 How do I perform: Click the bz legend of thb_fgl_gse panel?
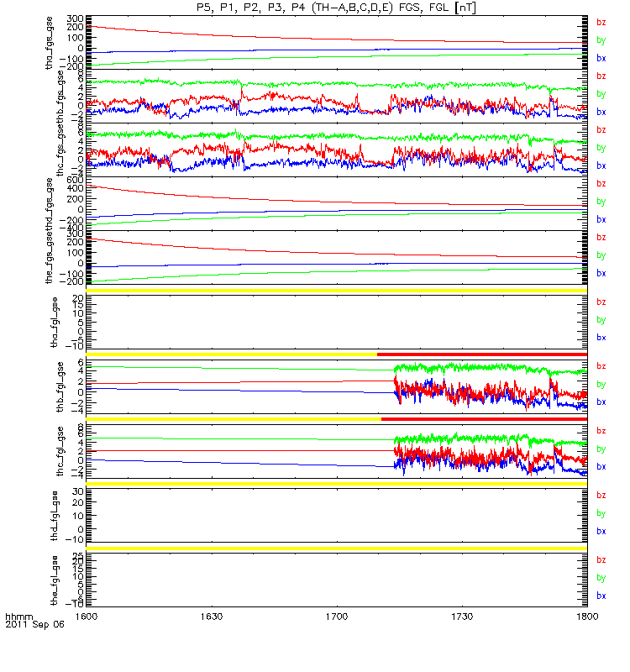tap(601, 366)
